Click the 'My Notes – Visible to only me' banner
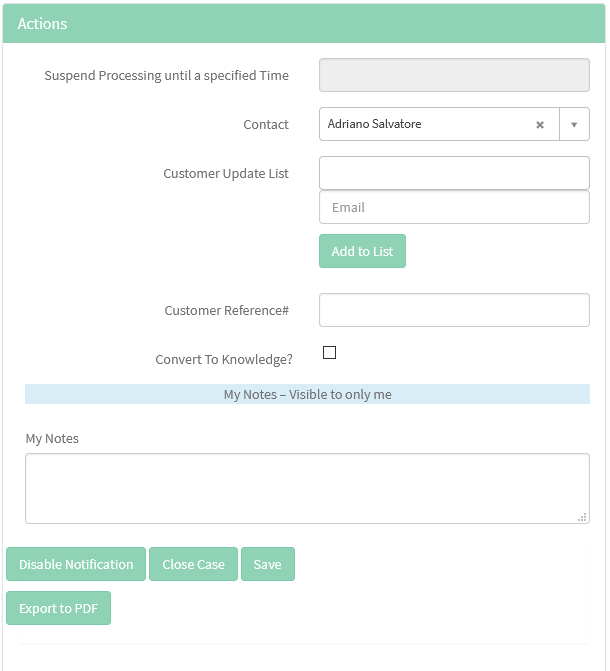The image size is (610, 671). [x=307, y=394]
